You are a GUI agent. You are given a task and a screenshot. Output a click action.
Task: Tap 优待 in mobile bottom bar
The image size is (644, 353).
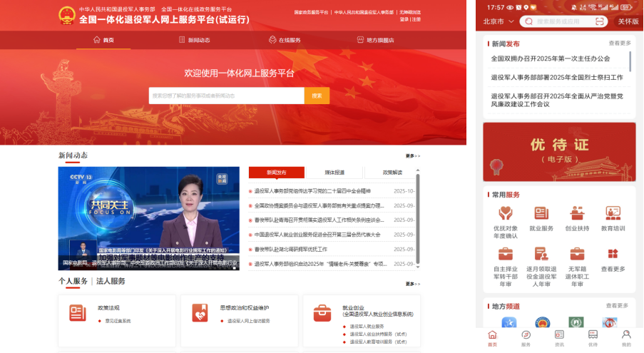coord(593,339)
